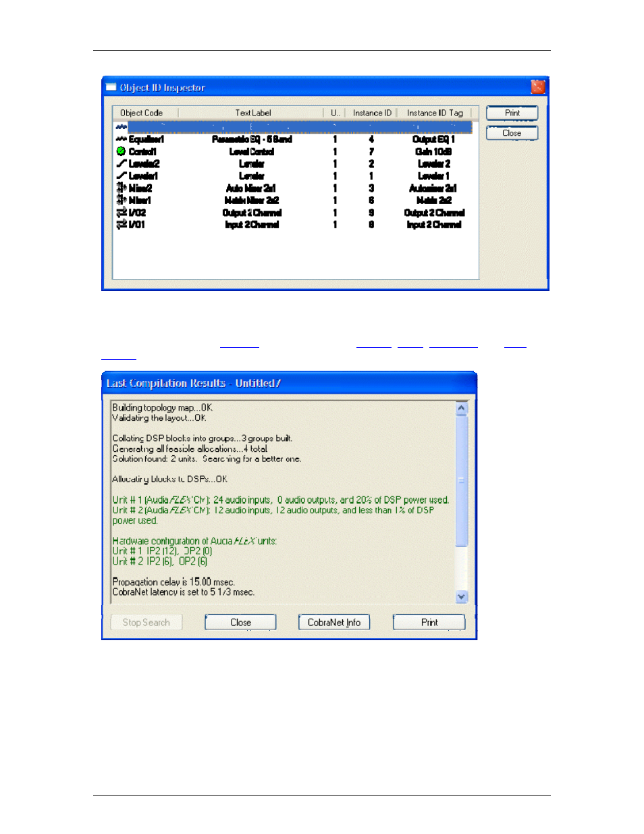Image resolution: width=644 pixels, height=834 pixels.
Task: Click Control1's instance ID 7
Action: coord(371,151)
